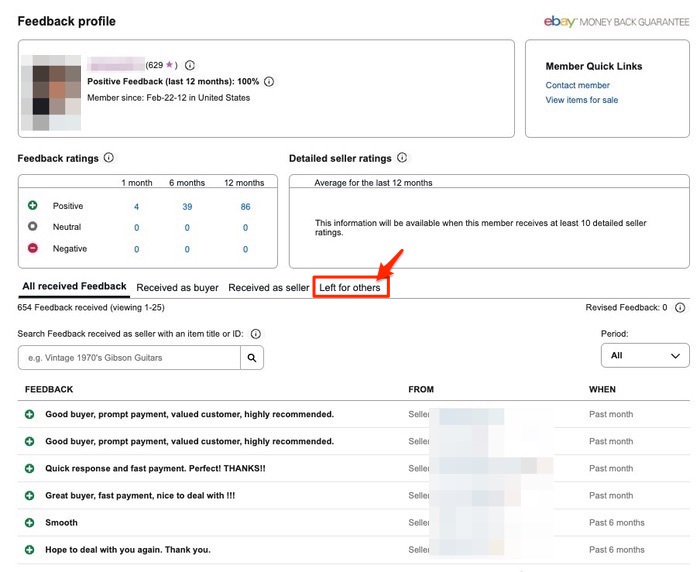This screenshot has width=700, height=572.
Task: Click info icon beside the feedback score (629)
Action: [190, 65]
